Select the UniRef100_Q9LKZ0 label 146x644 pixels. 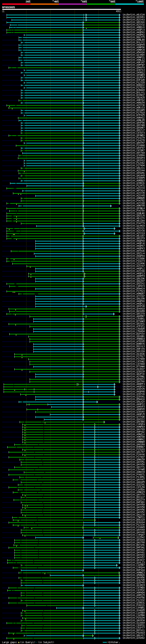134,402
